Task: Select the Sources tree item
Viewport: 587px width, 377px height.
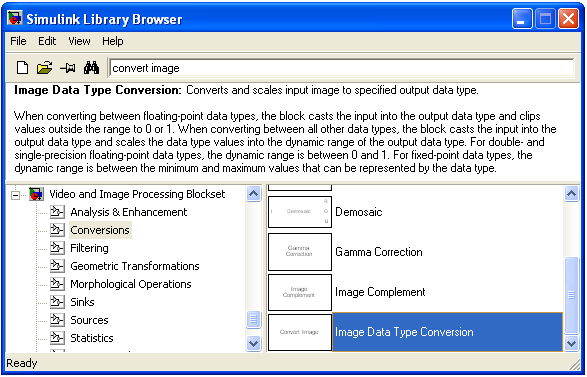Action: click(x=89, y=320)
